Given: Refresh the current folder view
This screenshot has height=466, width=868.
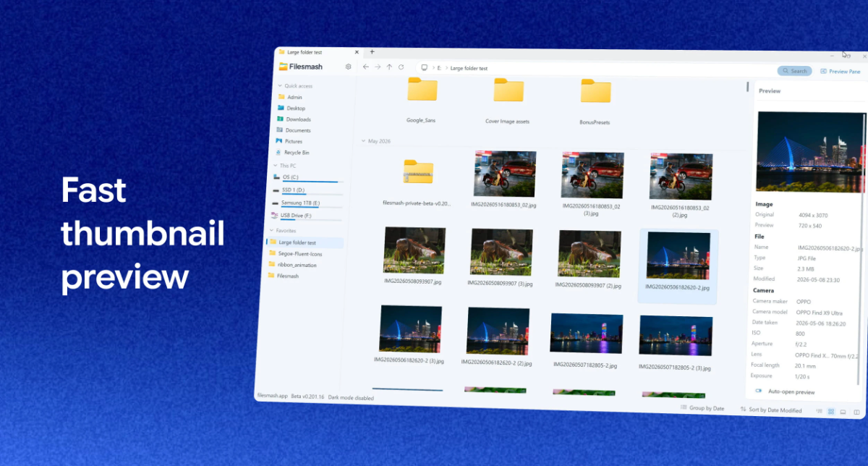Looking at the screenshot, I should point(401,67).
